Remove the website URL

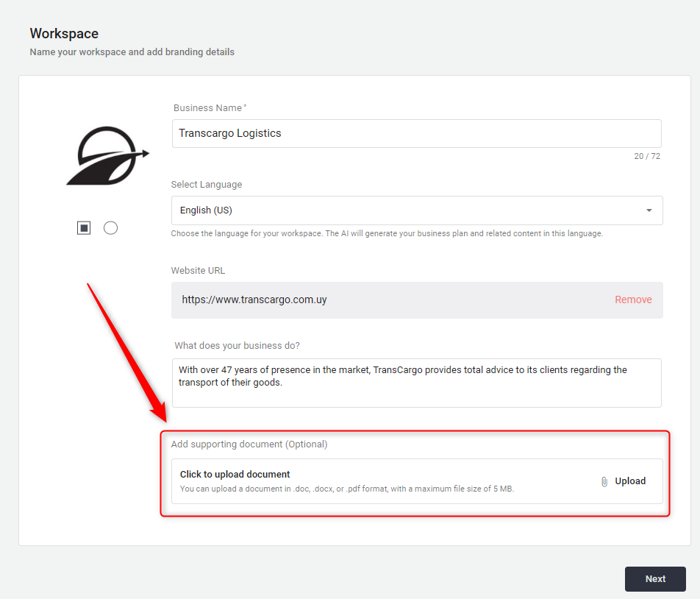(633, 299)
